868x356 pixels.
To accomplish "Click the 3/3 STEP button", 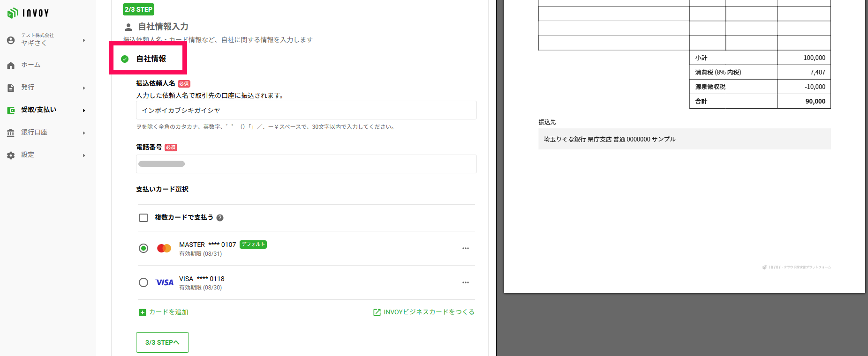I will coord(162,342).
